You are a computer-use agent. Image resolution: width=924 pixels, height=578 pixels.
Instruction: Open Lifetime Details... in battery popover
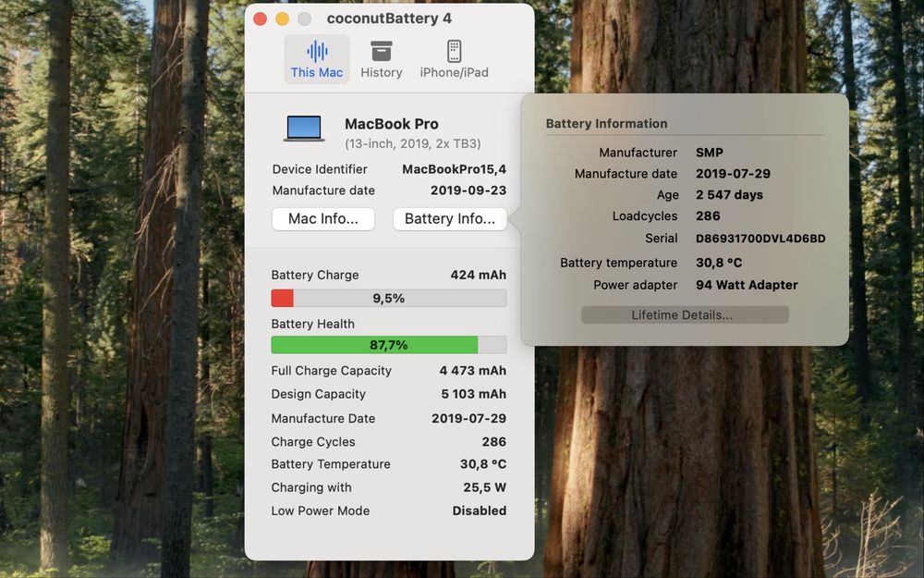(685, 315)
